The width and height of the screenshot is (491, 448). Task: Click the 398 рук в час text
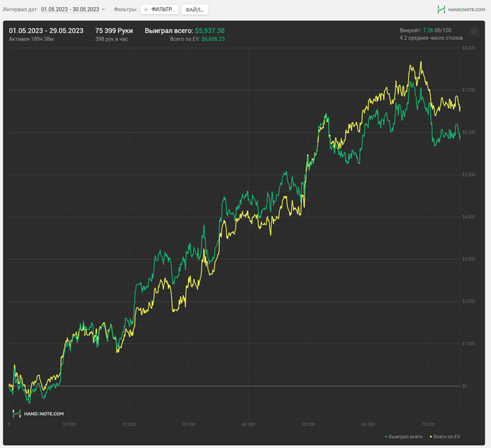click(112, 39)
